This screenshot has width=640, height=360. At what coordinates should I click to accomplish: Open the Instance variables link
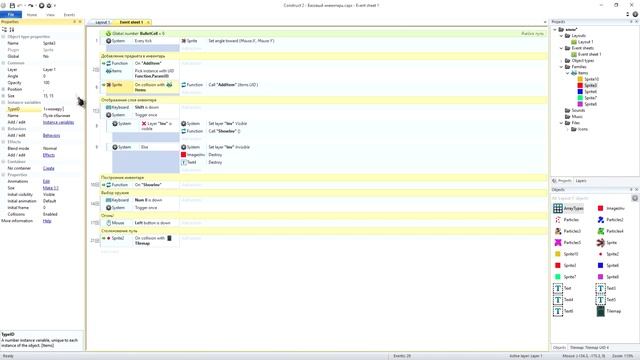click(x=58, y=122)
